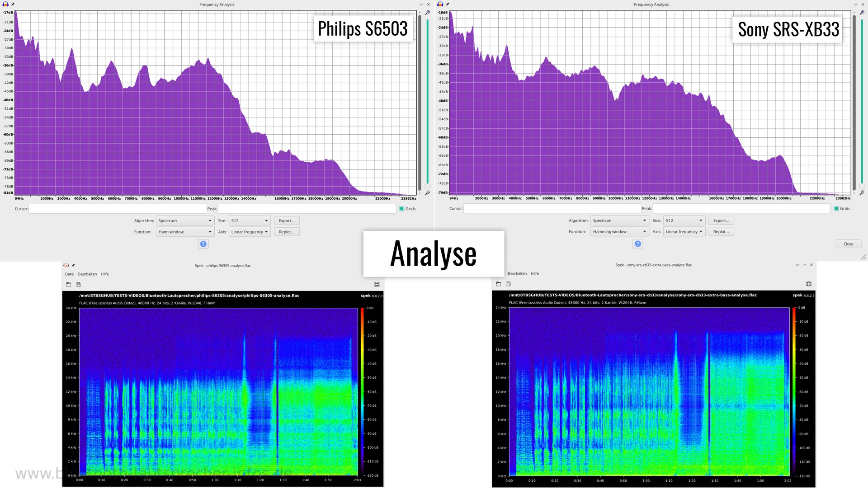Image resolution: width=868 pixels, height=488 pixels.
Task: Click the dB color scale bar in the Sony Spek window
Action: (x=794, y=392)
